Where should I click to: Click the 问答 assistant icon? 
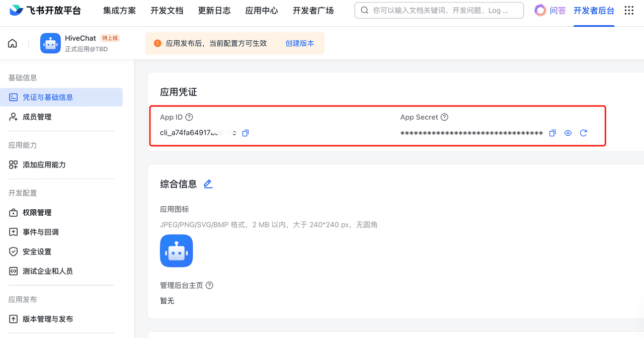pos(540,11)
